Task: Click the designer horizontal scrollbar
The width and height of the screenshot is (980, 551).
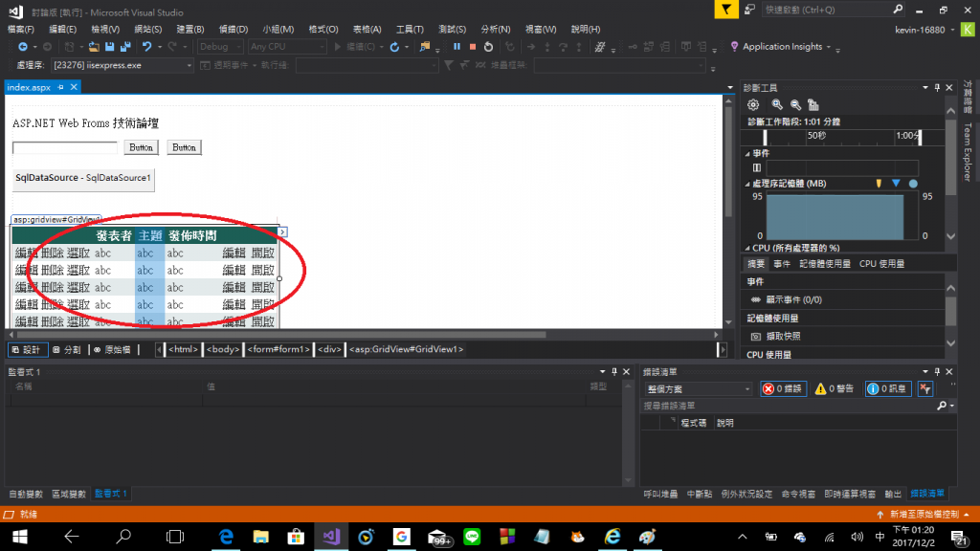Action: pyautogui.click(x=281, y=335)
